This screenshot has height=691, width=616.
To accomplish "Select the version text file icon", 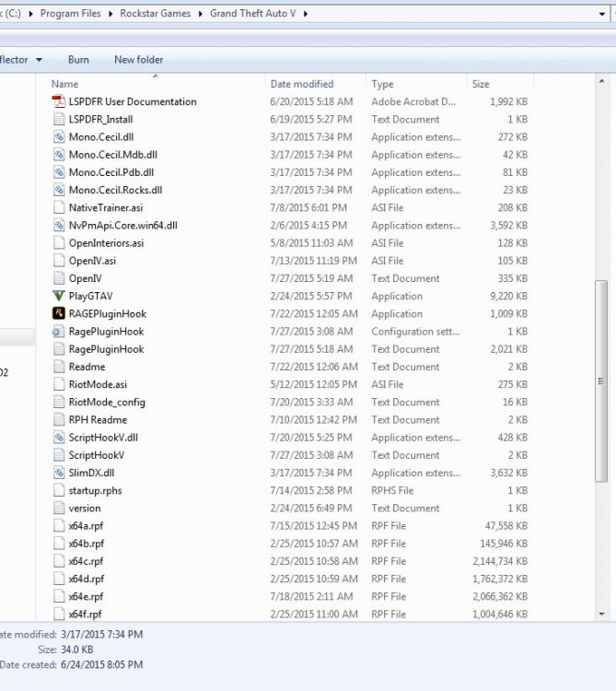I will [59, 508].
